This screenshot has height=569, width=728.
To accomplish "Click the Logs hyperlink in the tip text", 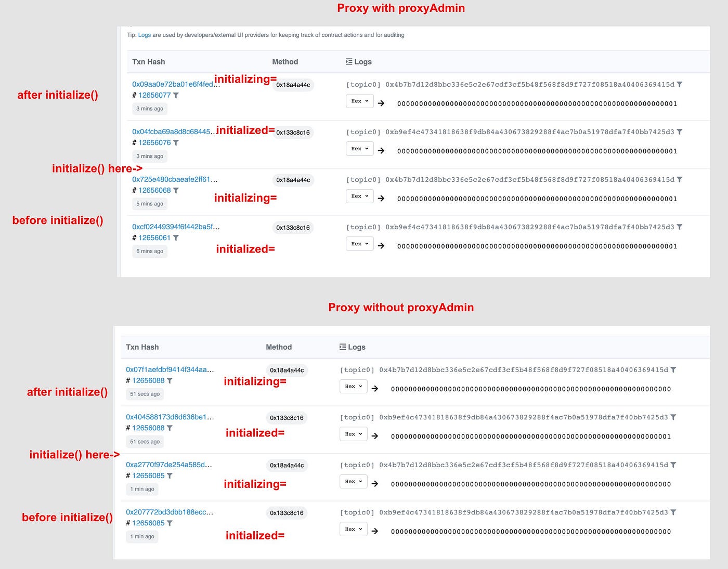I will [145, 35].
